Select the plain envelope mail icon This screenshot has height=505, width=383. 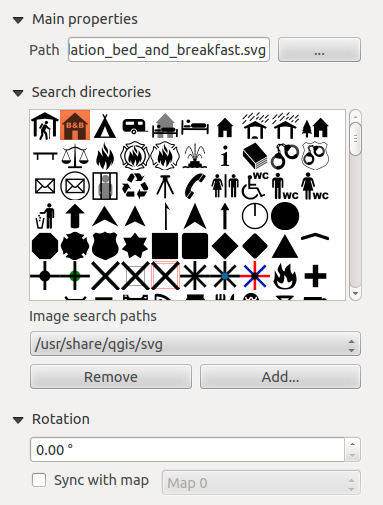pyautogui.click(x=45, y=186)
